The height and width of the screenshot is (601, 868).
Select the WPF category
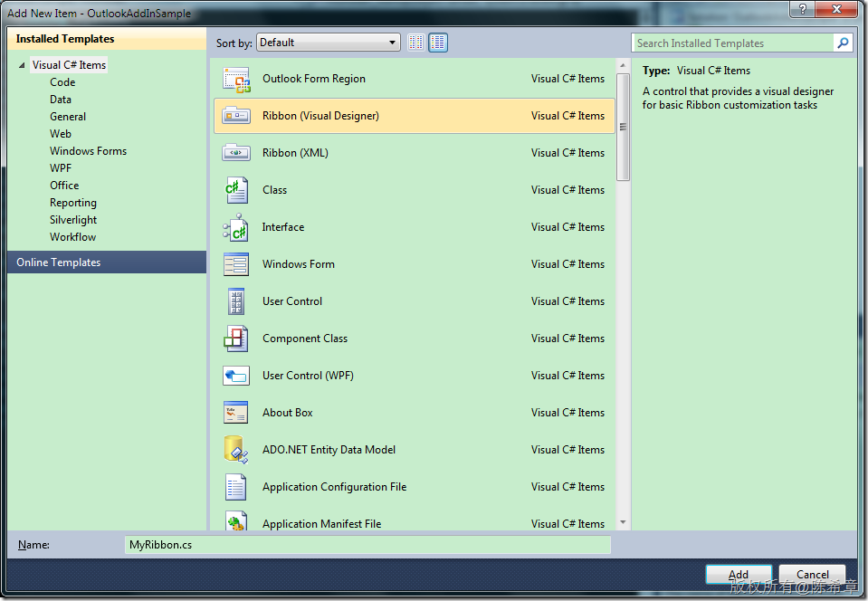click(x=61, y=167)
